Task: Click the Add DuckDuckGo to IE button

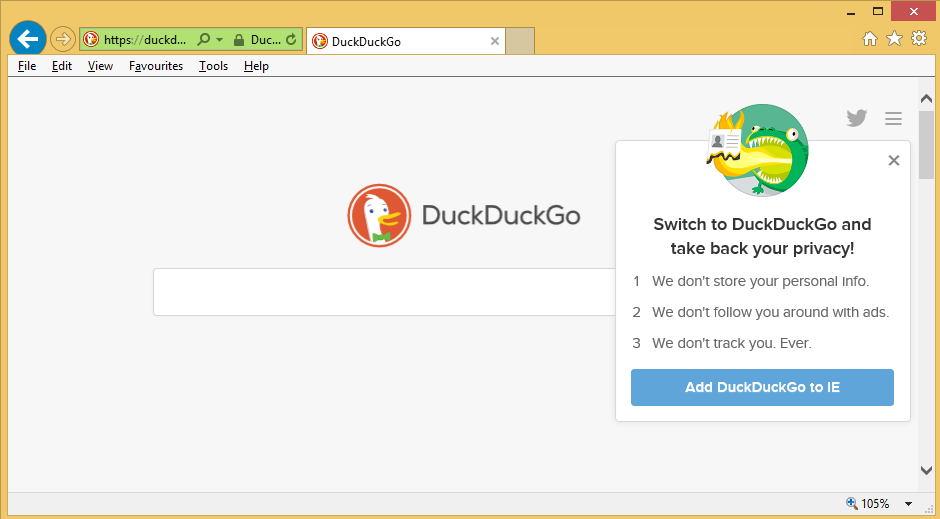Action: (762, 387)
